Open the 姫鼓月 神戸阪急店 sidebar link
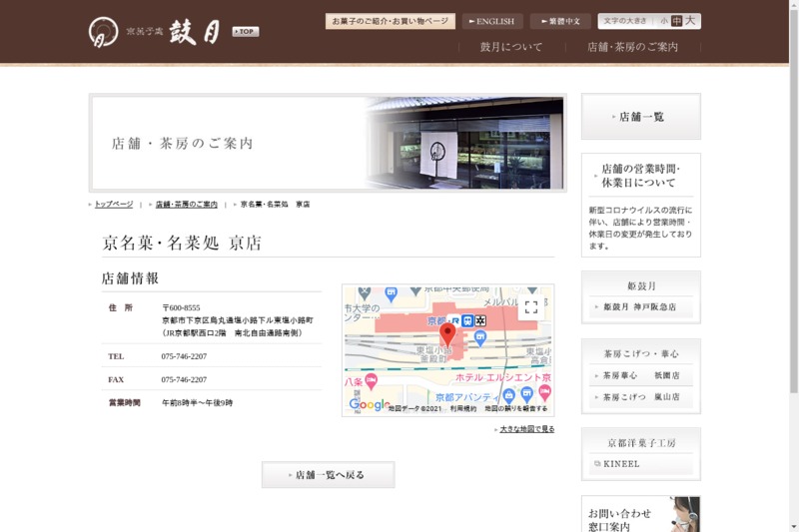Viewport: 799px width, 532px height. click(640, 307)
